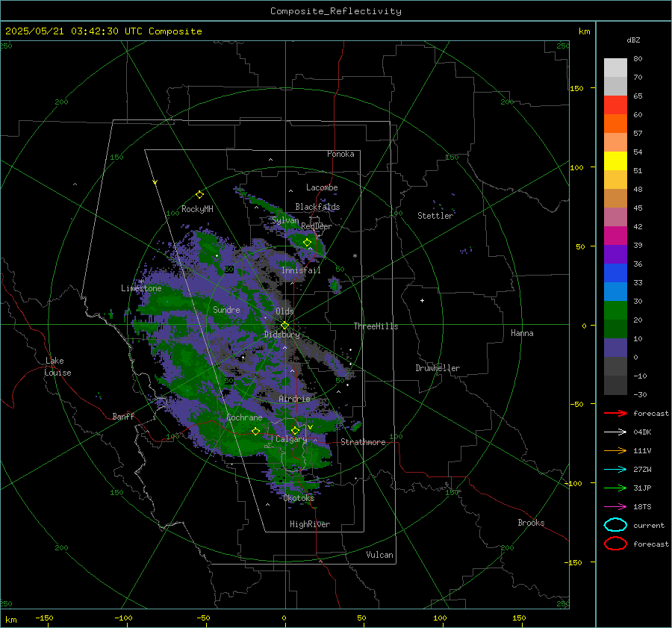Image resolution: width=672 pixels, height=628 pixels.
Task: Click the Ponoka city label
Action: click(340, 154)
